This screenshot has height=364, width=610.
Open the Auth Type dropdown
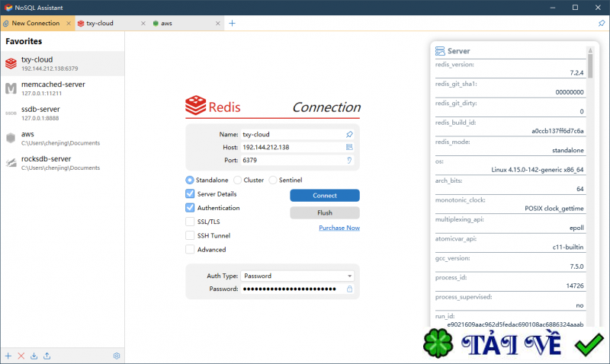click(297, 276)
